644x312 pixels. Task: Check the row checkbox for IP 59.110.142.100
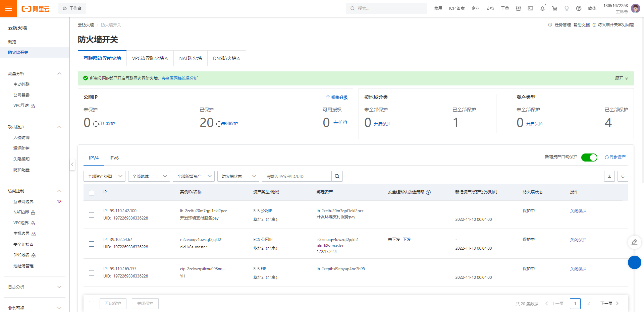pos(92,215)
